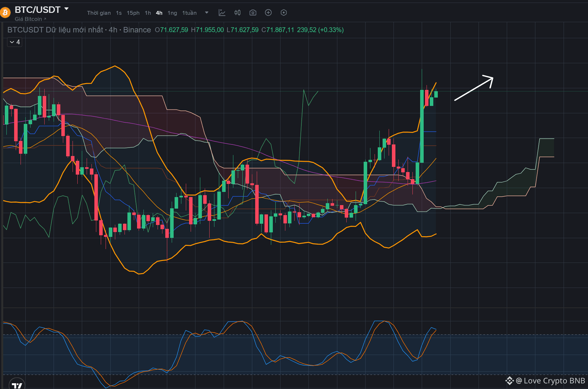The height and width of the screenshot is (389, 588).
Task: Open the technical indicators line-chart icon
Action: [222, 13]
